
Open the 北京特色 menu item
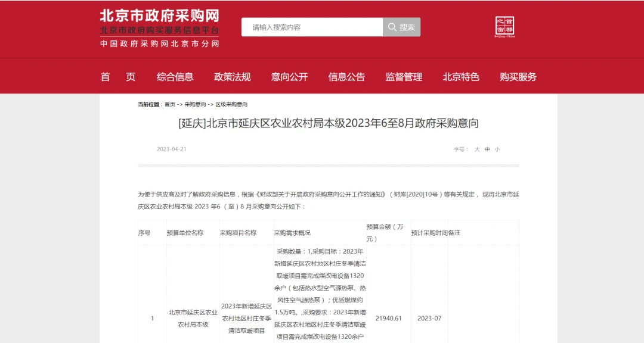(460, 77)
